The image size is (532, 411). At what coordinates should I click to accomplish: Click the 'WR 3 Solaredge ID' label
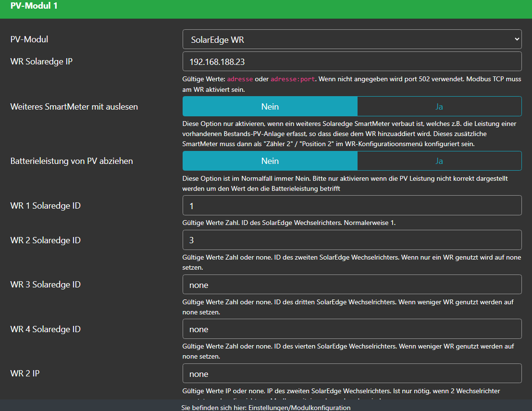coord(45,285)
